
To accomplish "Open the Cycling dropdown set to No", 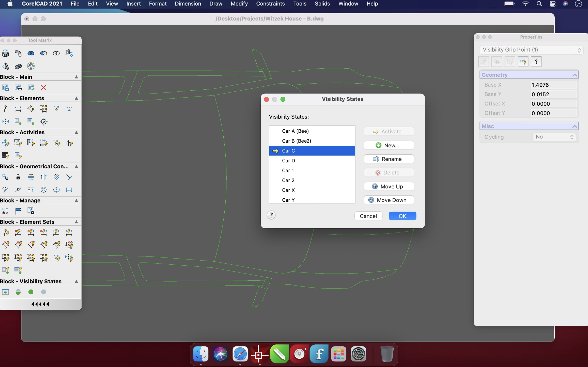I will [554, 137].
